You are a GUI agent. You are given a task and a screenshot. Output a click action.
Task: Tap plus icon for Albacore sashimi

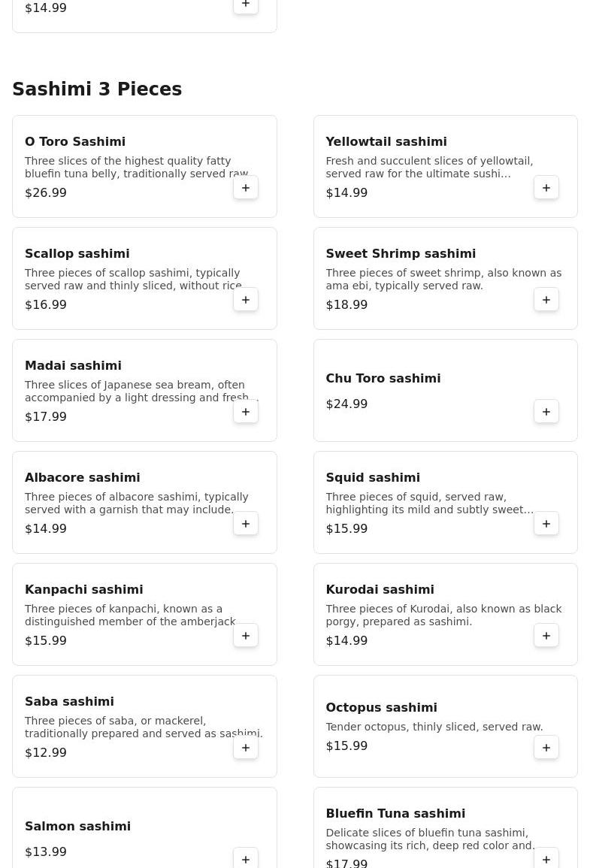click(x=246, y=524)
